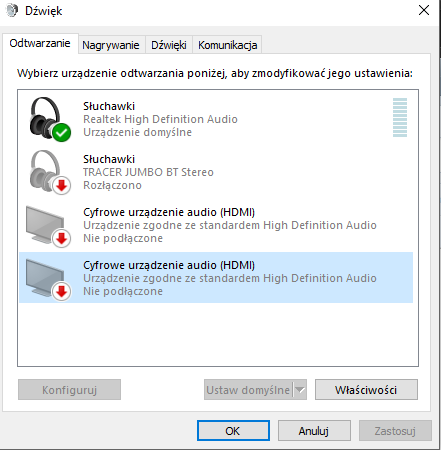
Task: Select TRACER JUMBO BT Stereo device entry
Action: [x=216, y=172]
